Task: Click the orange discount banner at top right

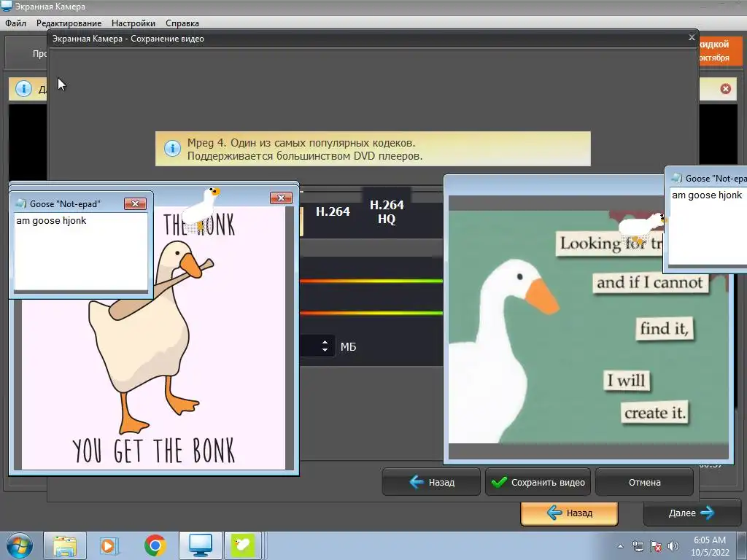Action: click(721, 50)
